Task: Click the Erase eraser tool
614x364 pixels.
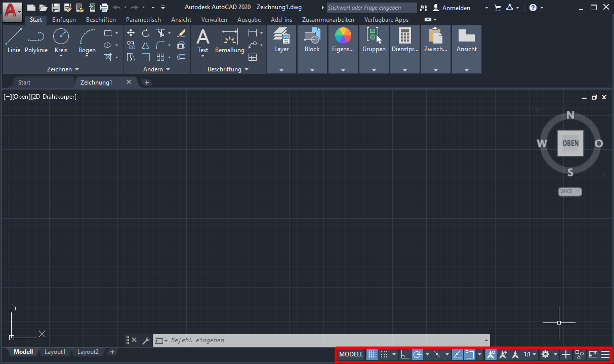Action: (182, 33)
